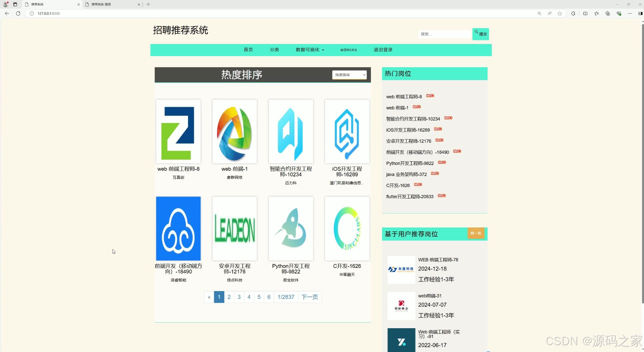
Task: Click the 搜索 input field
Action: click(445, 34)
